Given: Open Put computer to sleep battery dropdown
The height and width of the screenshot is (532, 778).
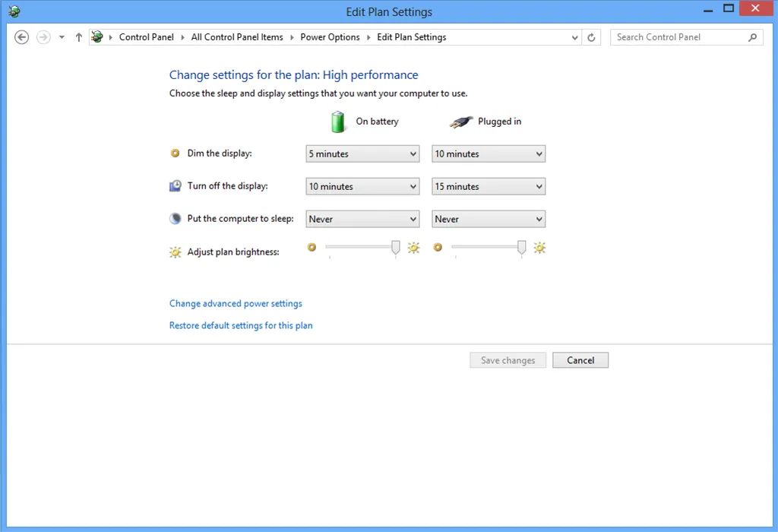Looking at the screenshot, I should point(362,219).
